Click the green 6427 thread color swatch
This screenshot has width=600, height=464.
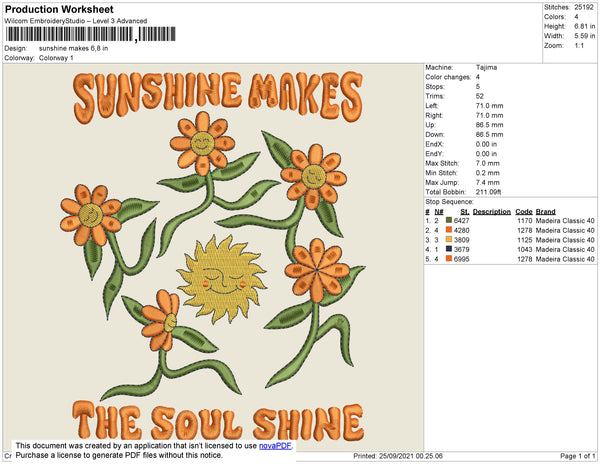[449, 220]
